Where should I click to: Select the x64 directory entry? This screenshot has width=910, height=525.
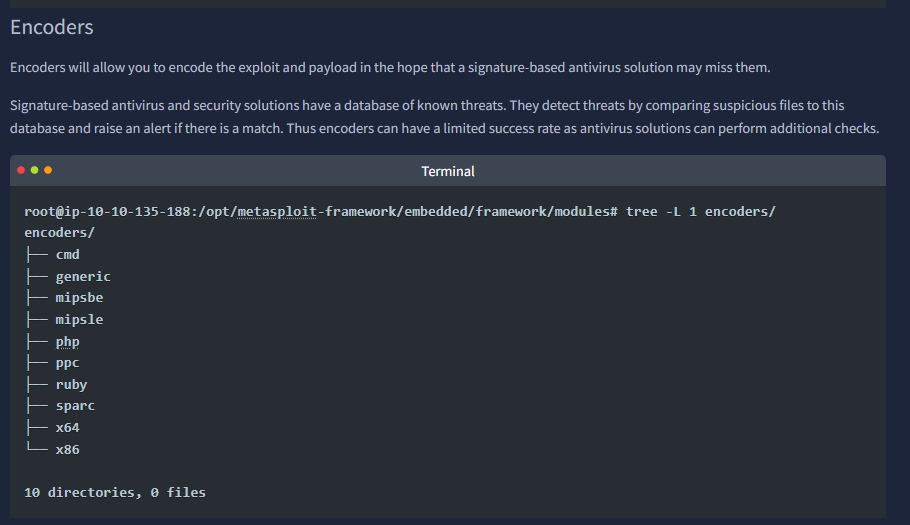click(x=67, y=428)
